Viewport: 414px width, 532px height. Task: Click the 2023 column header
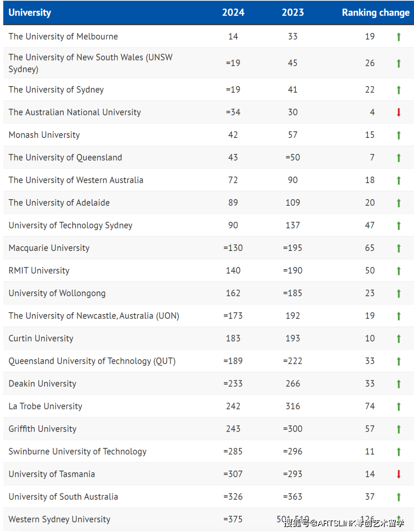[293, 13]
